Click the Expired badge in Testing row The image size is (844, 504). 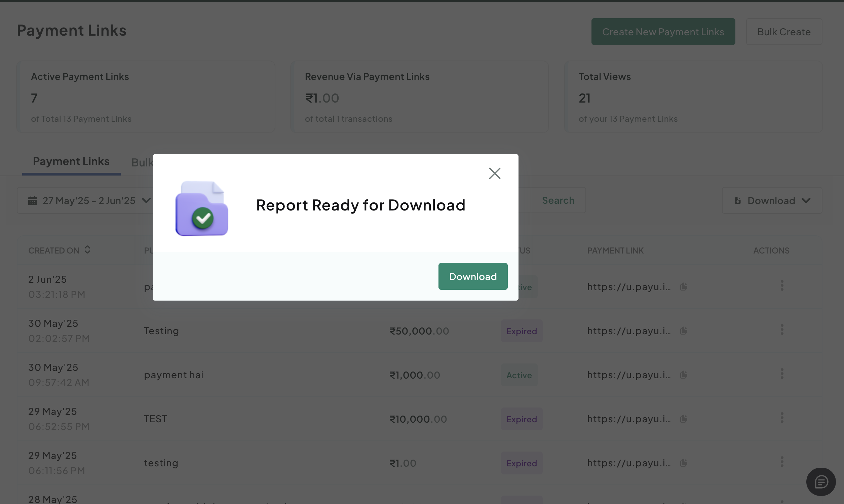(x=521, y=331)
